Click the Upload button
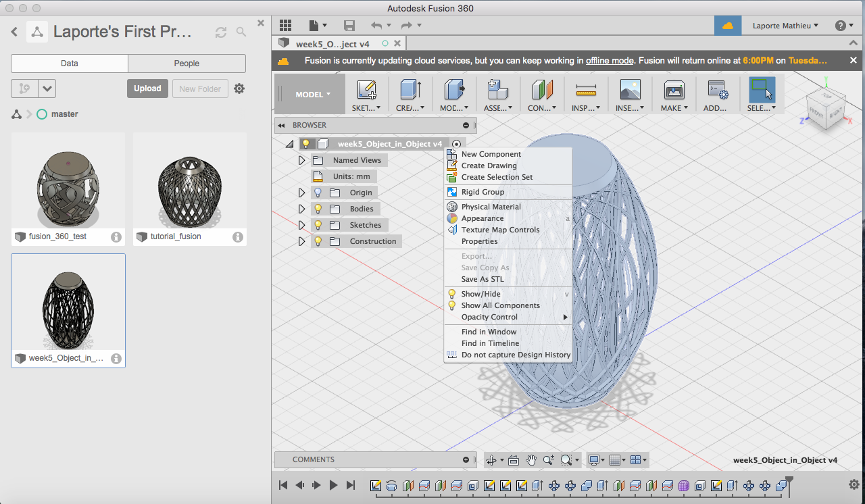865x504 pixels. (x=147, y=89)
